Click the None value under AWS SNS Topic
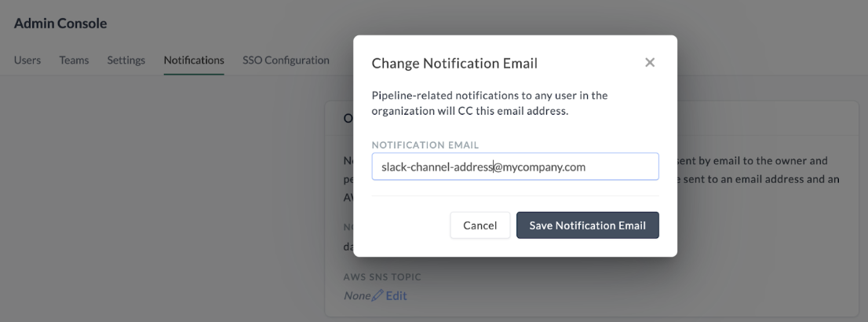Screen dimensions: 868x322 point(356,296)
